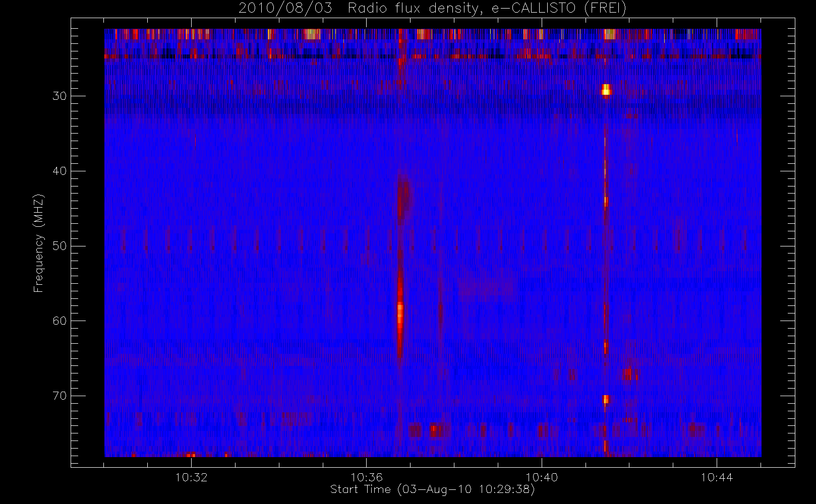Click the bright spot near 70 MHz at 10:41

pos(606,399)
